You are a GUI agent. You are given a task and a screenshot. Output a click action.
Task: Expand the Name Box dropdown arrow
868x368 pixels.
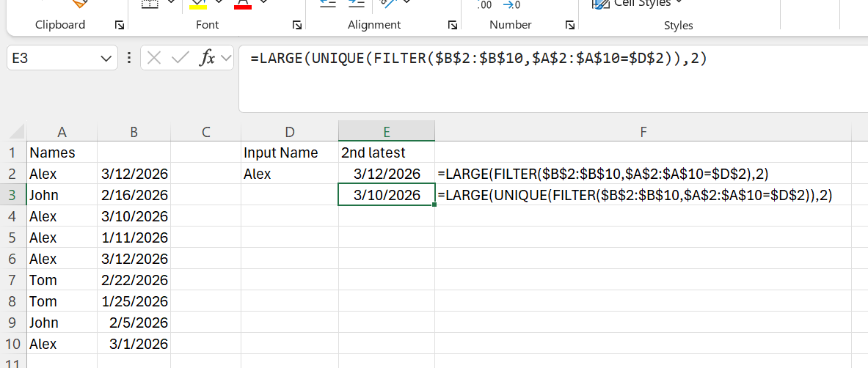[x=105, y=58]
